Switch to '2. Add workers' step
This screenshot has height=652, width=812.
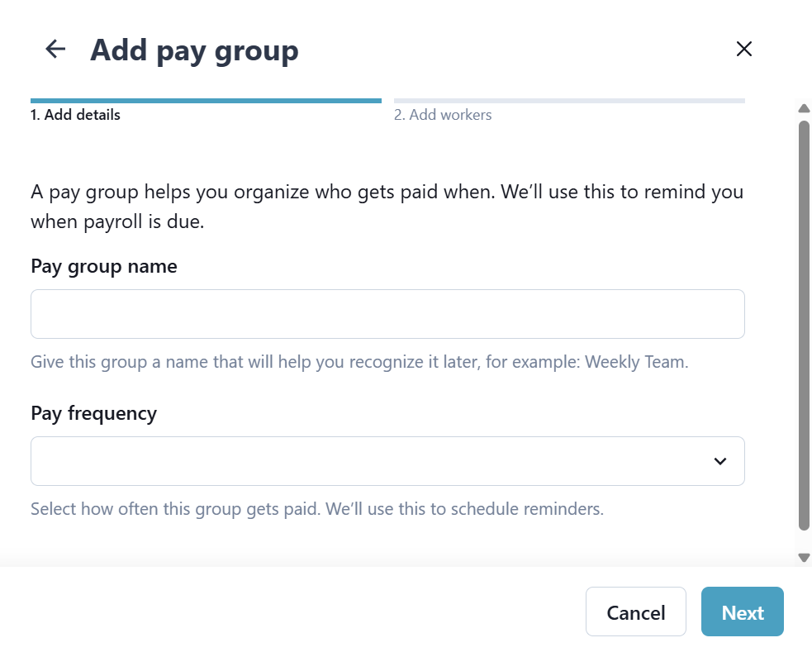[x=443, y=115]
